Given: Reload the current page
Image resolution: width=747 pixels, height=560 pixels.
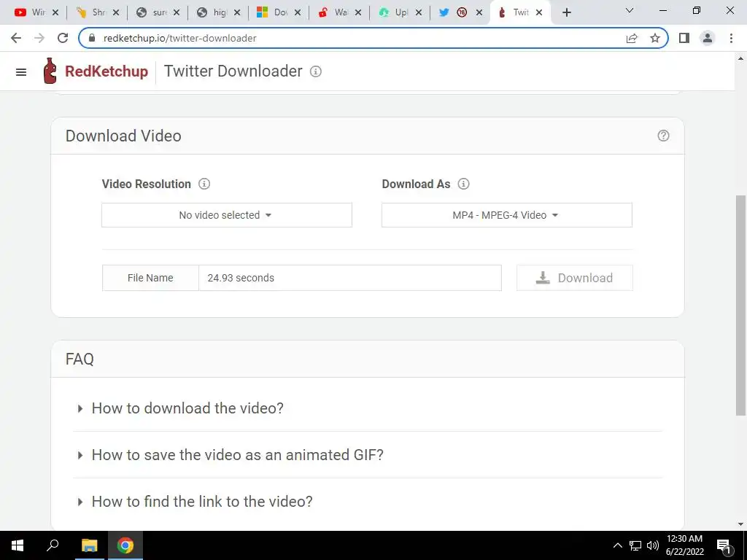Looking at the screenshot, I should point(63,38).
